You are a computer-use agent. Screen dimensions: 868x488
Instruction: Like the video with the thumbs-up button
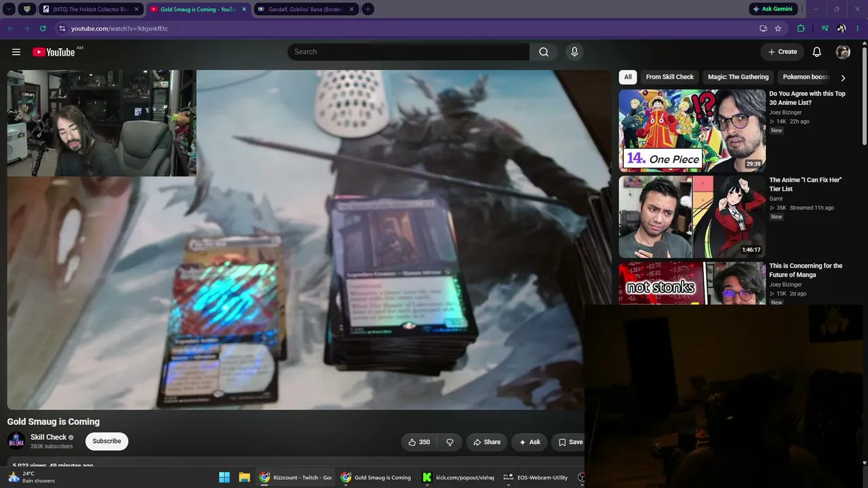(419, 442)
